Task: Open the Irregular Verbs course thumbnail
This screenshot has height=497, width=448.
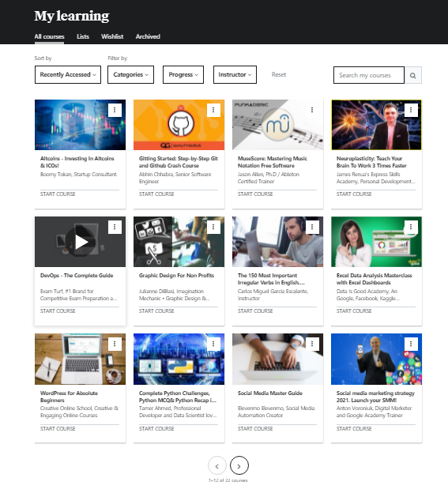Action: [x=278, y=242]
